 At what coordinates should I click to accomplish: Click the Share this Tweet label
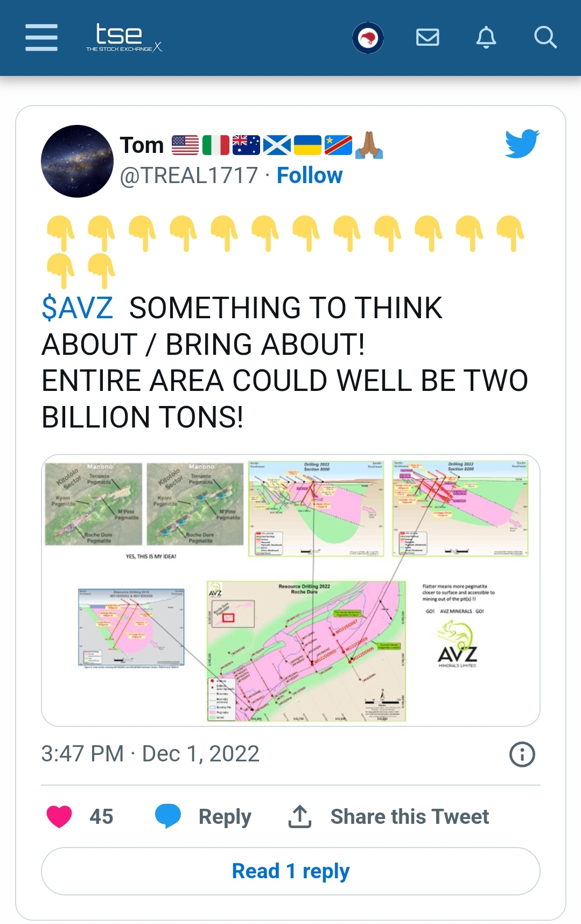click(x=409, y=816)
